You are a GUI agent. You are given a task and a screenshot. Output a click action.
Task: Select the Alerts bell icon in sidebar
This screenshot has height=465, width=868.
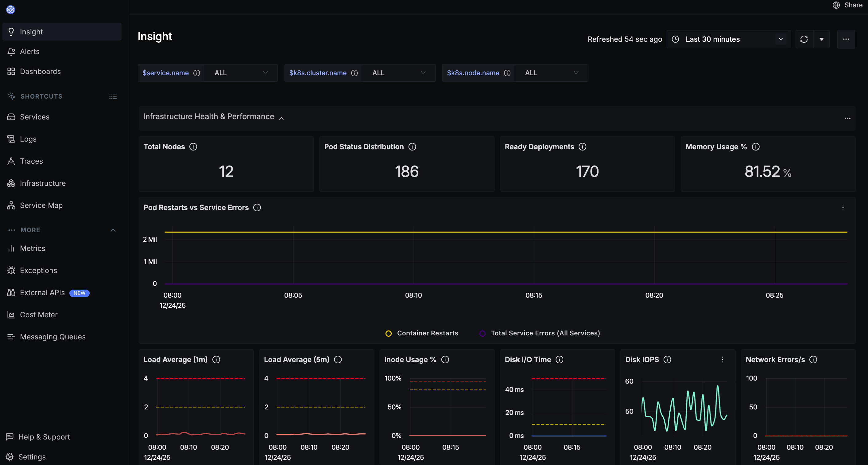point(11,51)
